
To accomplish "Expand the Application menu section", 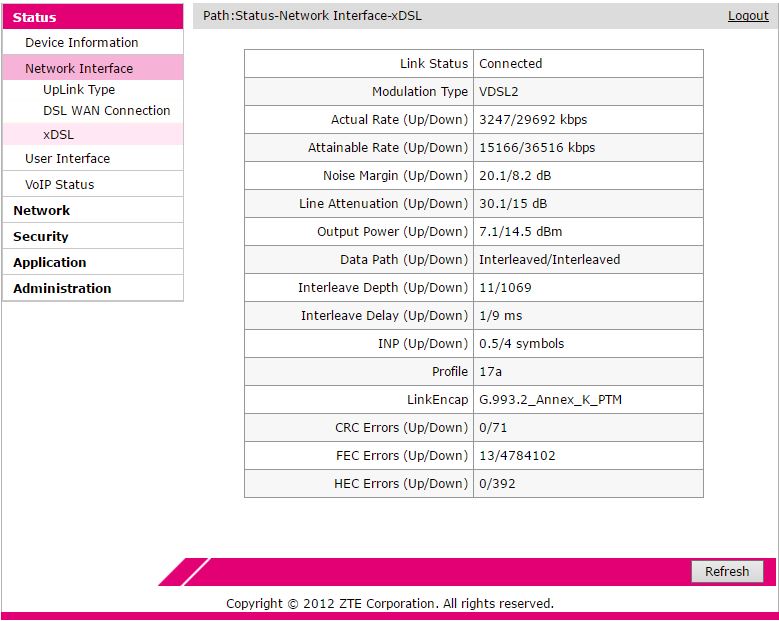I will point(49,263).
